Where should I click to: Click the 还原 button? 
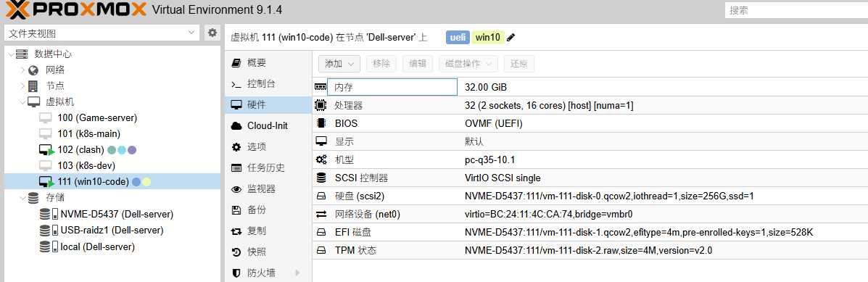tap(518, 64)
